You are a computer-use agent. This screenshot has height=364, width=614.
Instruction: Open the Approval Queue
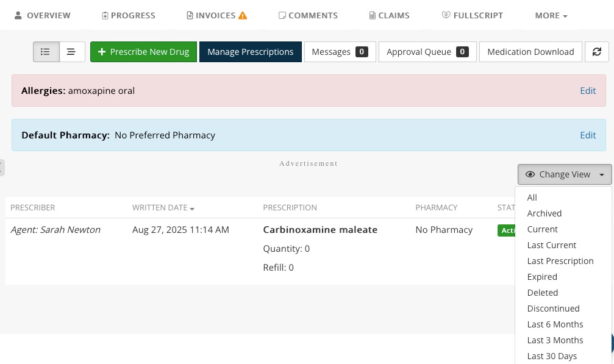(x=427, y=52)
